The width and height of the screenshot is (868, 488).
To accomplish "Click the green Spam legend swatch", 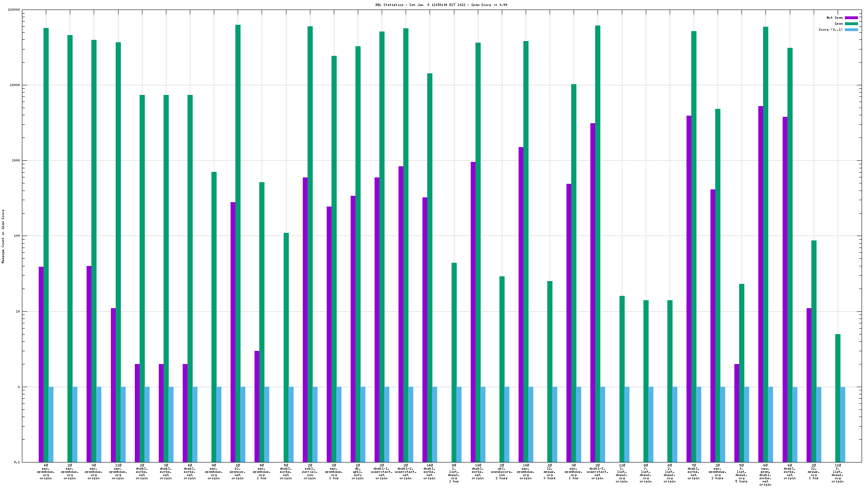I will tap(851, 24).
